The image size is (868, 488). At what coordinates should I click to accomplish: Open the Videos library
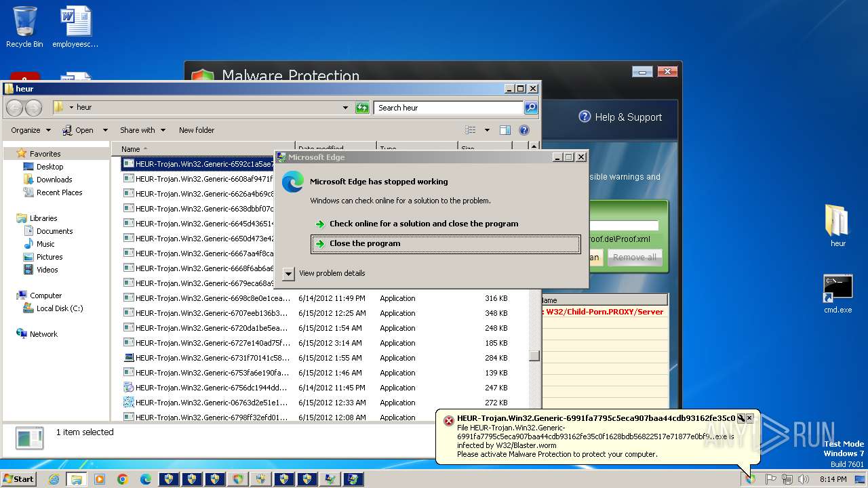(47, 270)
